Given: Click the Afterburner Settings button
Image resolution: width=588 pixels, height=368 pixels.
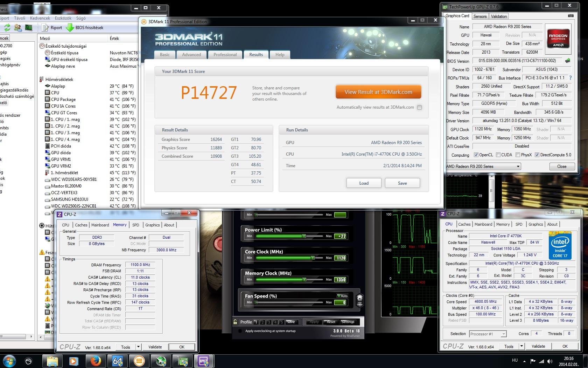Looking at the screenshot, I should (348, 322).
